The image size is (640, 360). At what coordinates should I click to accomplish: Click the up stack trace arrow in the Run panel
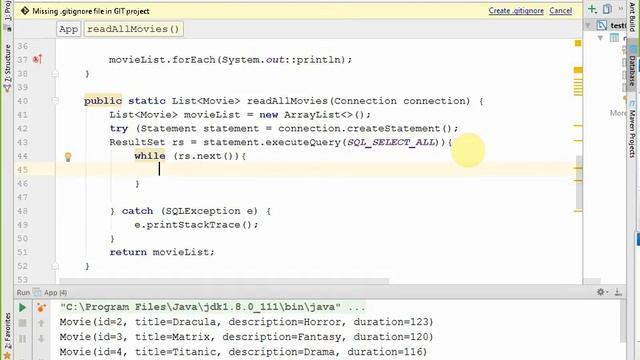[41, 323]
